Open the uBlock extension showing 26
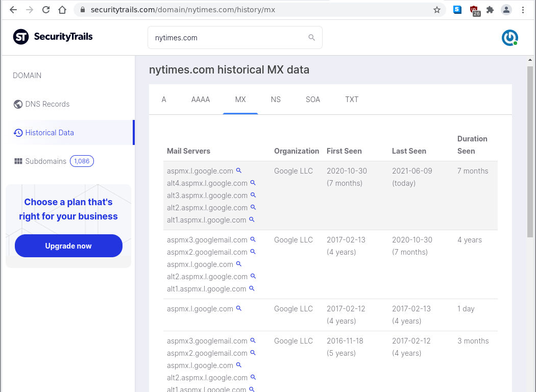 pyautogui.click(x=474, y=11)
